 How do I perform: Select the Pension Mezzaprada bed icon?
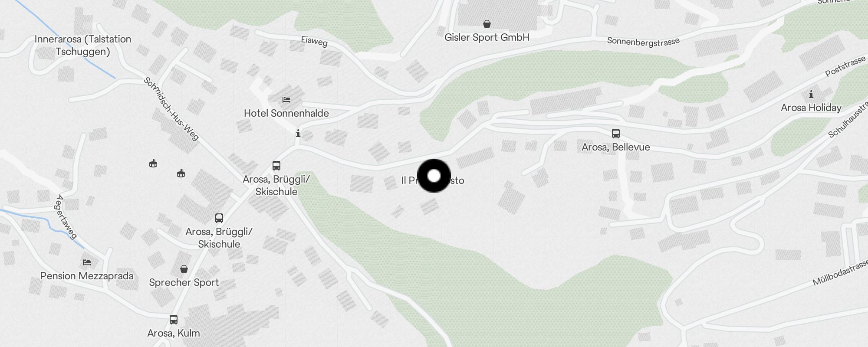coord(87,262)
